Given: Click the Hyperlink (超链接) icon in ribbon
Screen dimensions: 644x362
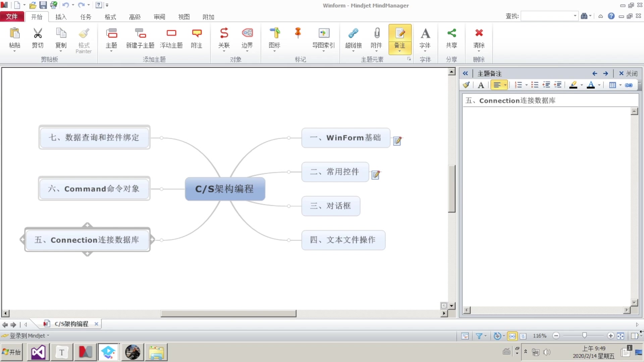Looking at the screenshot, I should tap(353, 34).
